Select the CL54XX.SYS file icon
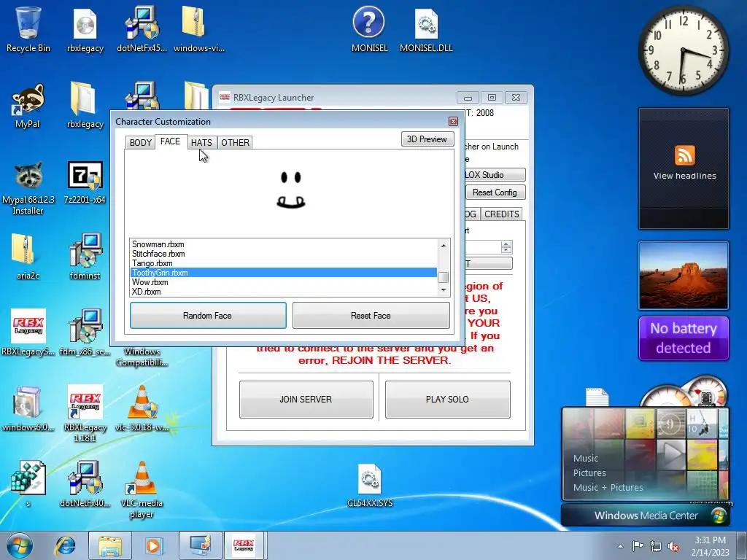 [x=370, y=485]
